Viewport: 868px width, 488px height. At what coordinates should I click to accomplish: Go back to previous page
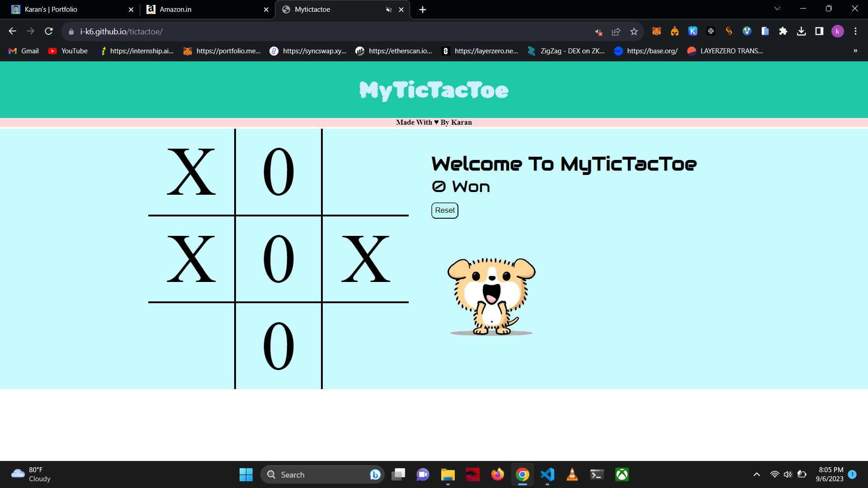pos(12,31)
